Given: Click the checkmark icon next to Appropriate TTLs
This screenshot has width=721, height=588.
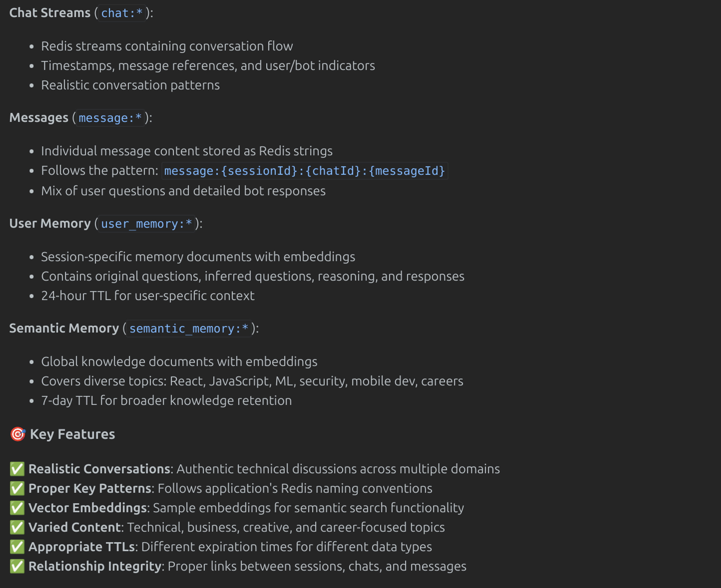Looking at the screenshot, I should click(x=17, y=547).
